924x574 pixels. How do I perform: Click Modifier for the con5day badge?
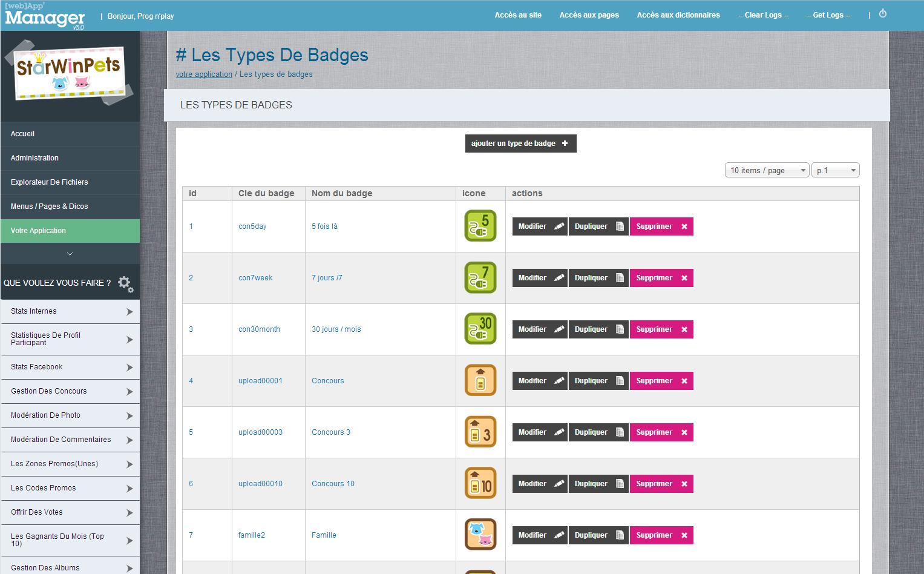pyautogui.click(x=540, y=226)
